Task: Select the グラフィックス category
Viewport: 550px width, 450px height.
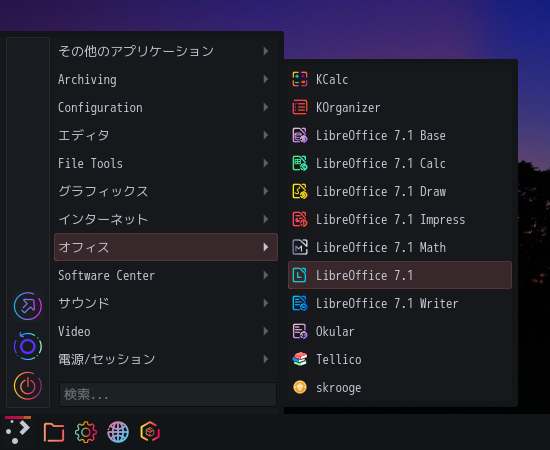Action: tap(166, 191)
